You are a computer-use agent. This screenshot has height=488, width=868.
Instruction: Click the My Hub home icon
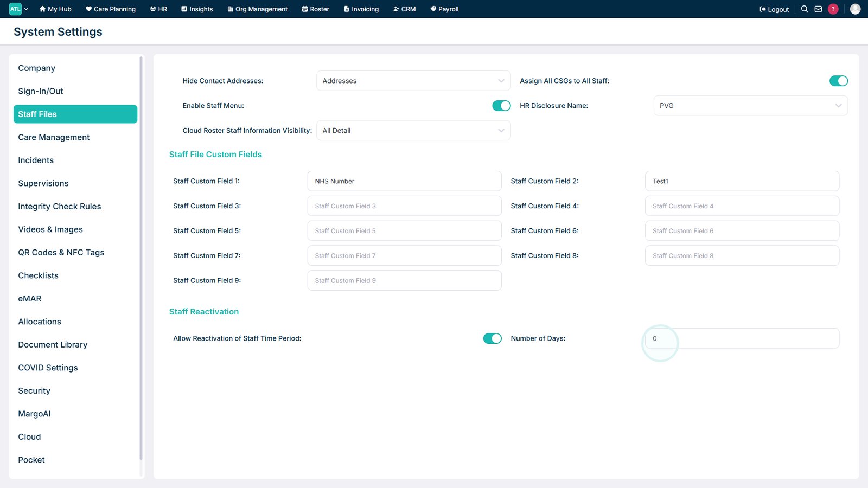[42, 9]
